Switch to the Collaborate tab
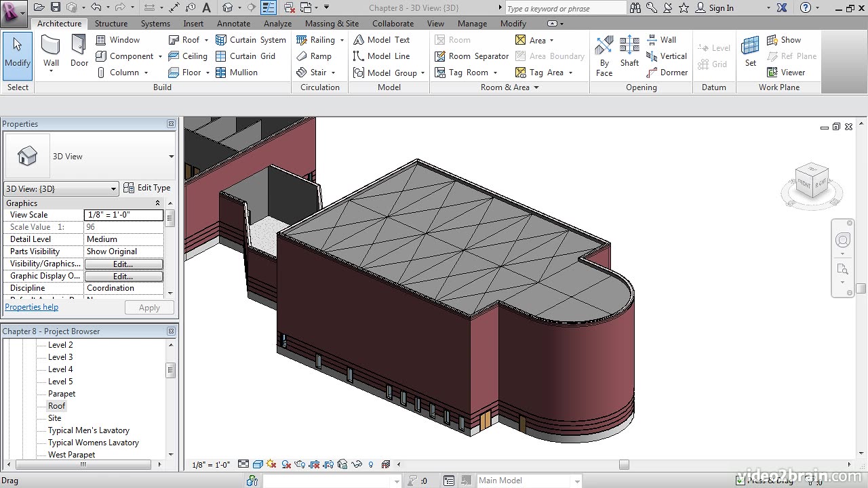 click(x=393, y=23)
